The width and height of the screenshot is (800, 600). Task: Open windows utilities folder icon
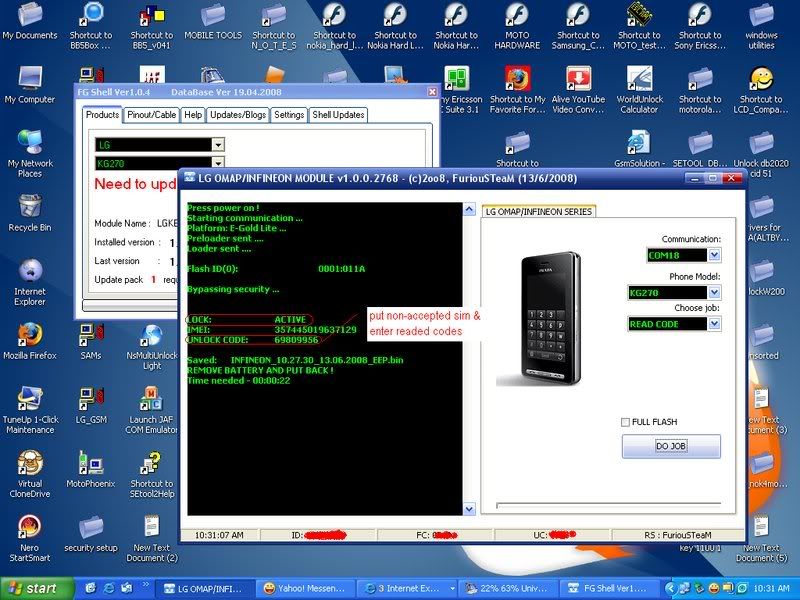coord(761,26)
